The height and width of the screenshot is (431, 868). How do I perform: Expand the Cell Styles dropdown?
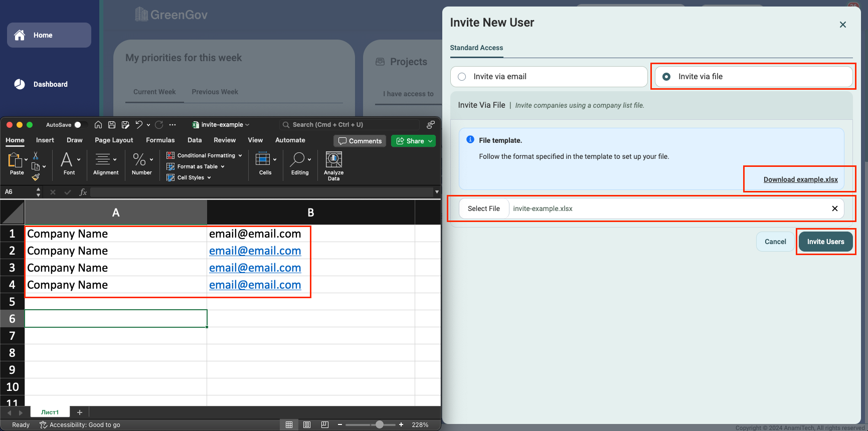pyautogui.click(x=209, y=177)
